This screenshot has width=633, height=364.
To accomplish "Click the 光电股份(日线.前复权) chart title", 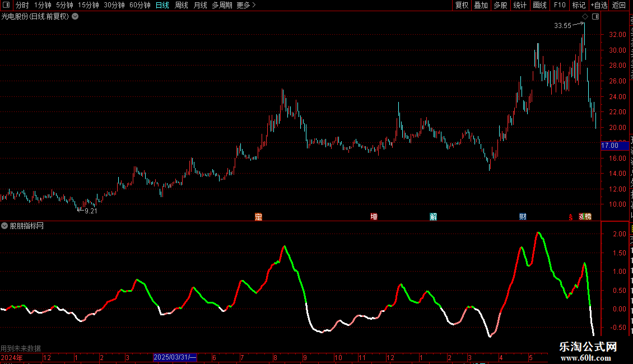I will click(x=35, y=17).
